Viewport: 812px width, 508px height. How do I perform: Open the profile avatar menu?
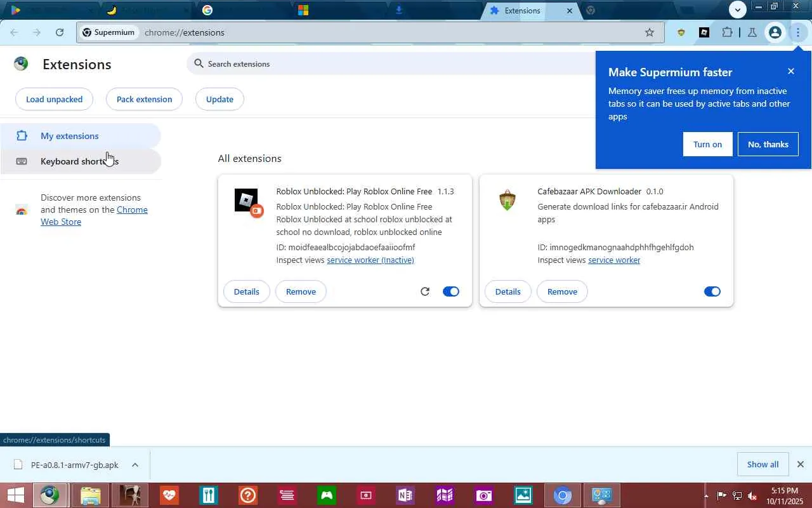point(775,32)
